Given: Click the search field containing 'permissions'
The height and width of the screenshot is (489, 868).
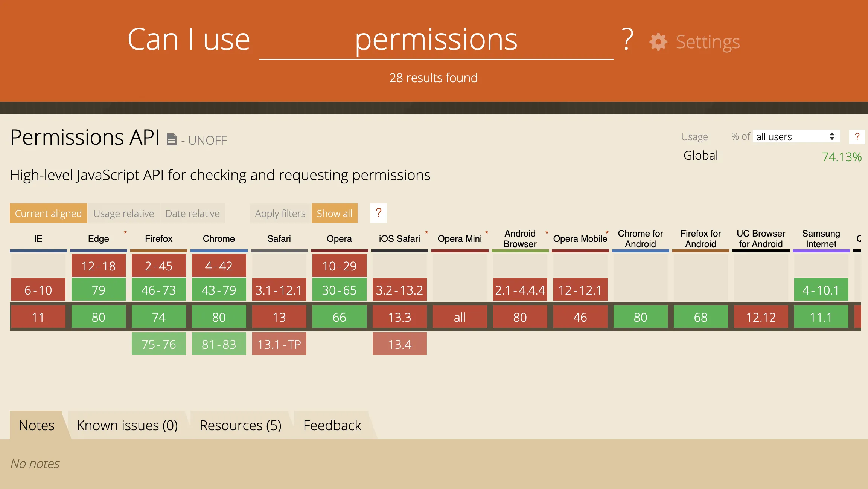Looking at the screenshot, I should click(436, 40).
